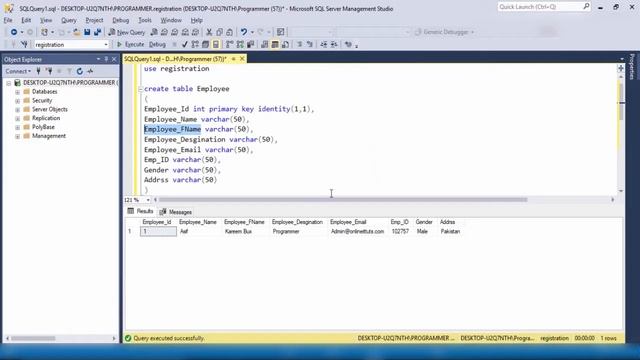Toggle IntelliSense Enabled button

click(x=216, y=44)
